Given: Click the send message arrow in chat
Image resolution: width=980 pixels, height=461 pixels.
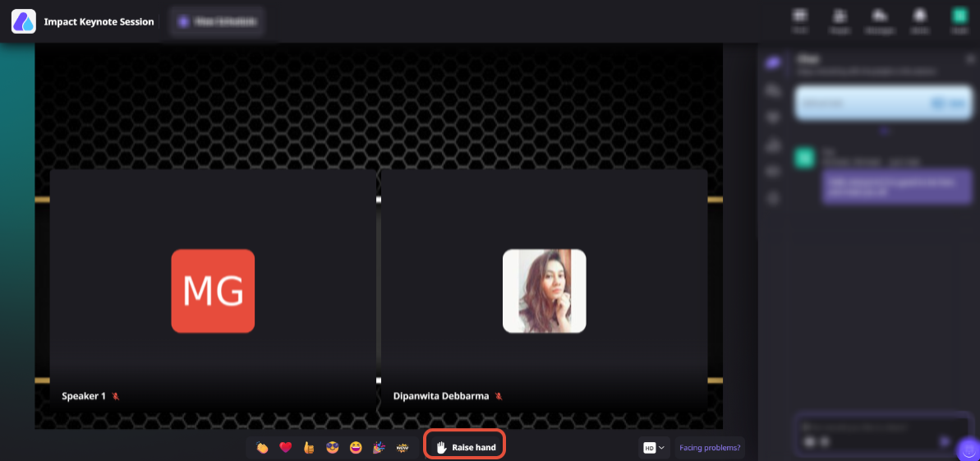Looking at the screenshot, I should click(x=945, y=441).
